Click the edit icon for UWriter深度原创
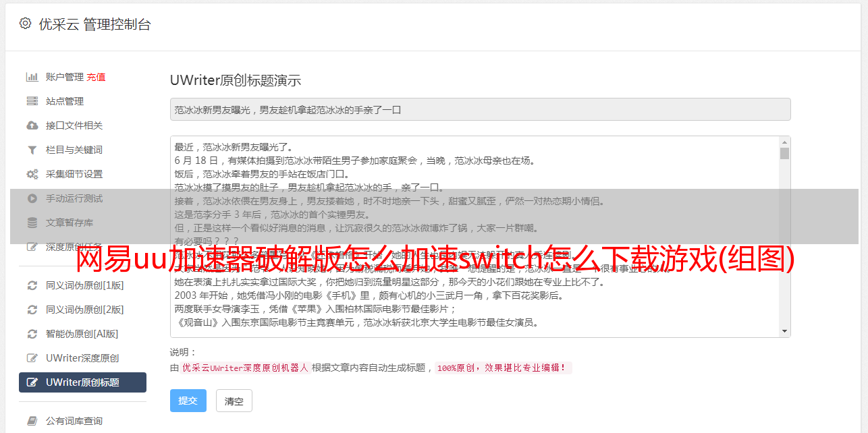The image size is (868, 433). 32,358
